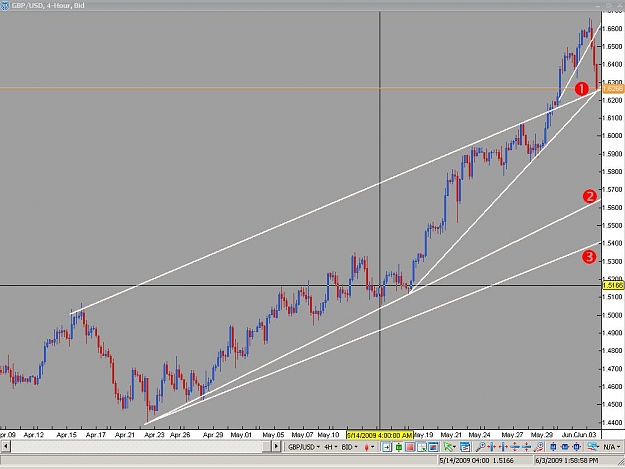Click status bar clock 6/3/2009 1:58:58 PM
The width and height of the screenshot is (625, 469).
(x=567, y=461)
